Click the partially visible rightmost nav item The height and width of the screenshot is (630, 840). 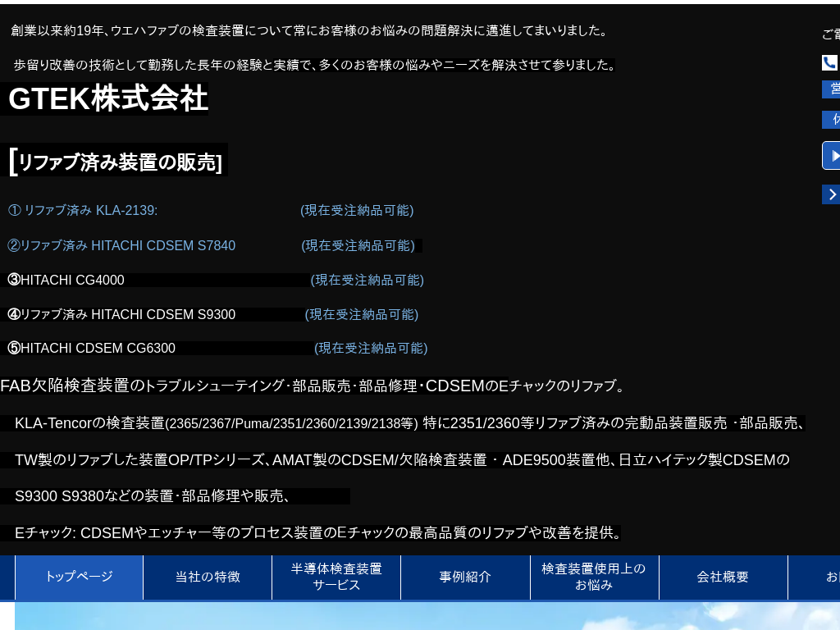(820, 577)
